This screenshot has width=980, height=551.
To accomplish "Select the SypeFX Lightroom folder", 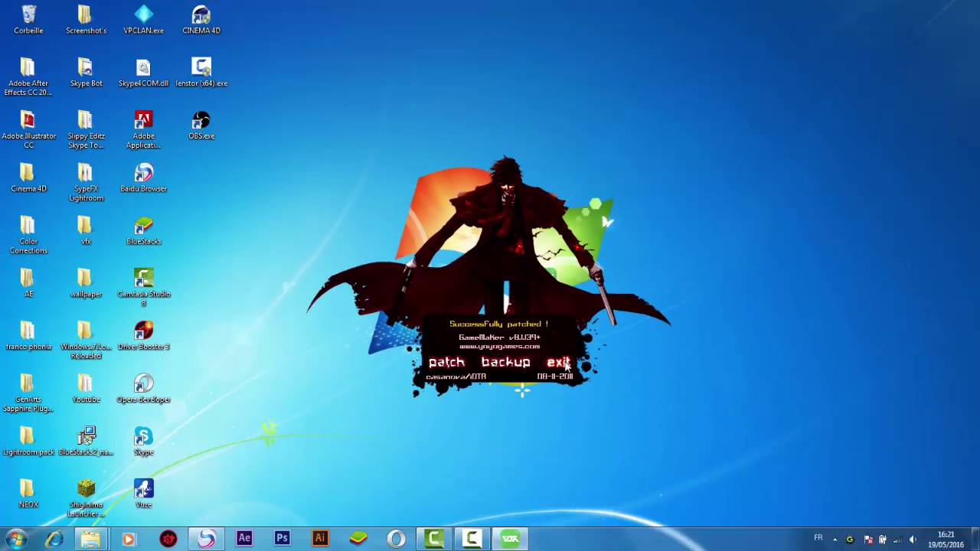I will (x=86, y=182).
